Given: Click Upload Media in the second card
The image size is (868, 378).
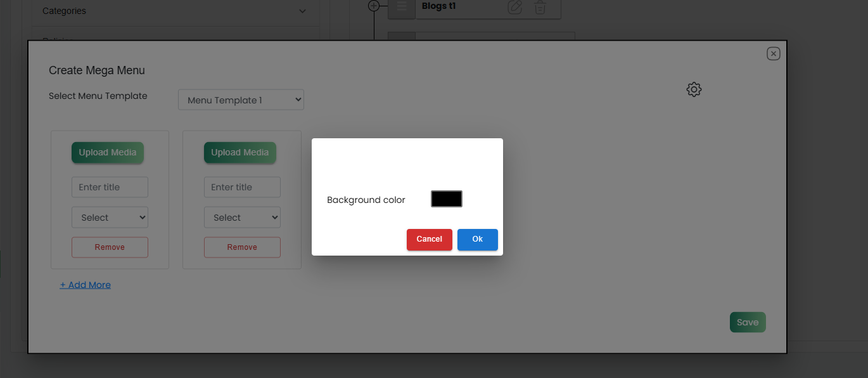Looking at the screenshot, I should click(x=240, y=152).
